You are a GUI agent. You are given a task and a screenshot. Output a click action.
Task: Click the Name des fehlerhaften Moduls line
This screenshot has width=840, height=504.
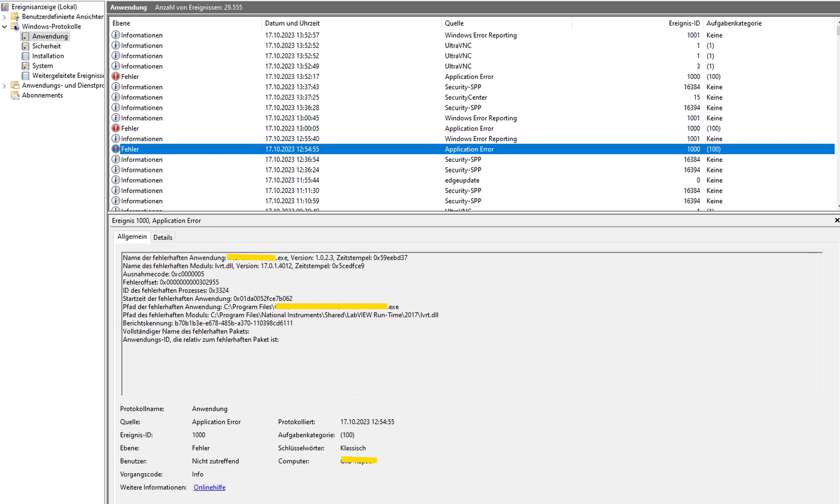point(243,266)
